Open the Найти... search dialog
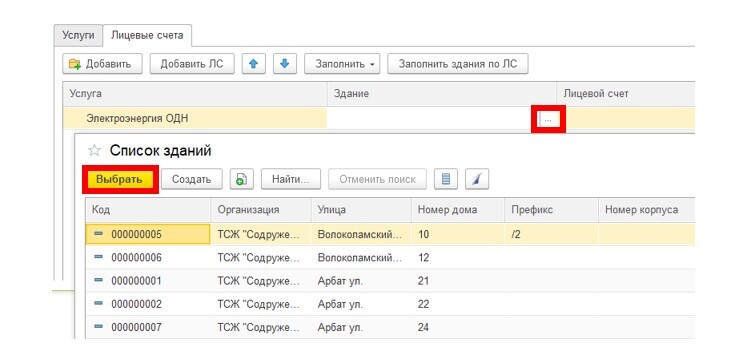Screen dimensions: 743x361 [291, 180]
